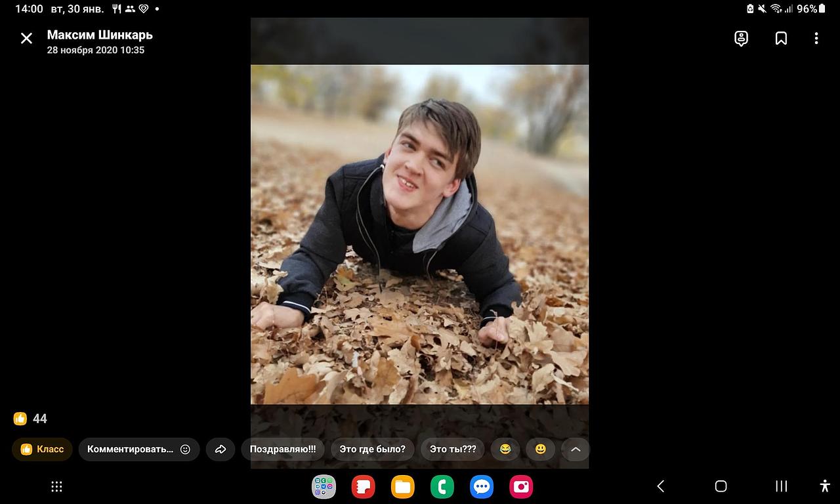Image resolution: width=840 pixels, height=504 pixels.
Task: Bookmark this photo
Action: pyautogui.click(x=781, y=39)
